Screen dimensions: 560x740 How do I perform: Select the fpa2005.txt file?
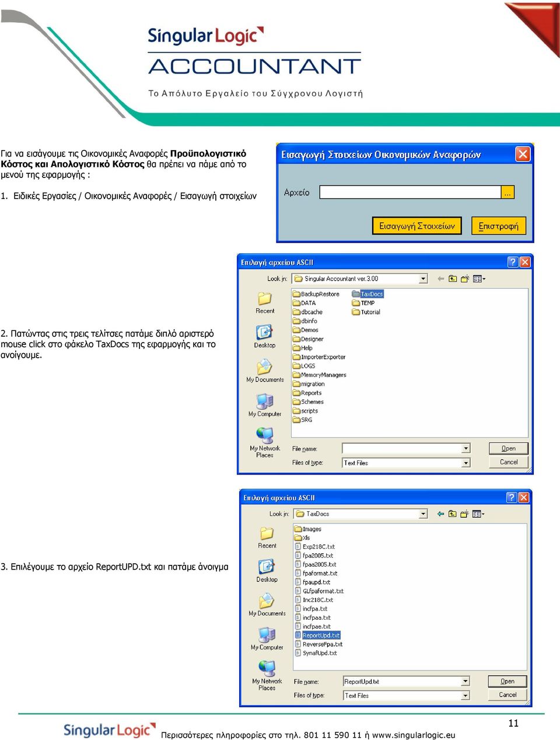314,556
